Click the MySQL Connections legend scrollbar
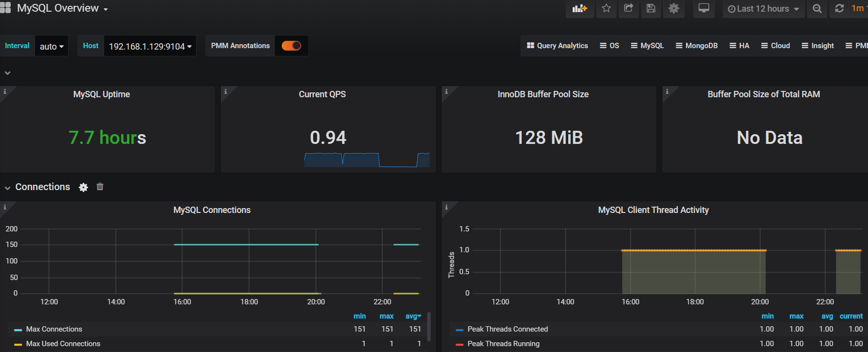 (429, 327)
